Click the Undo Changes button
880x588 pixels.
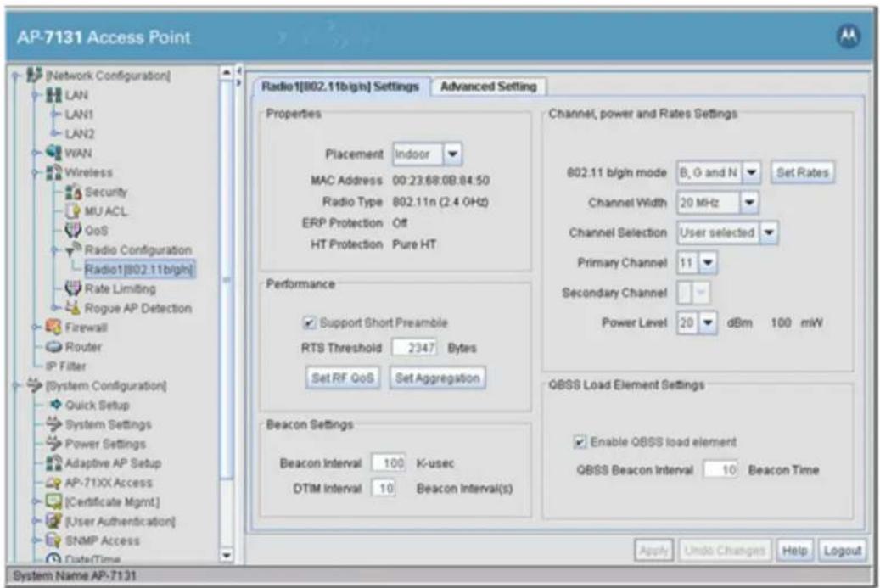pos(725,551)
